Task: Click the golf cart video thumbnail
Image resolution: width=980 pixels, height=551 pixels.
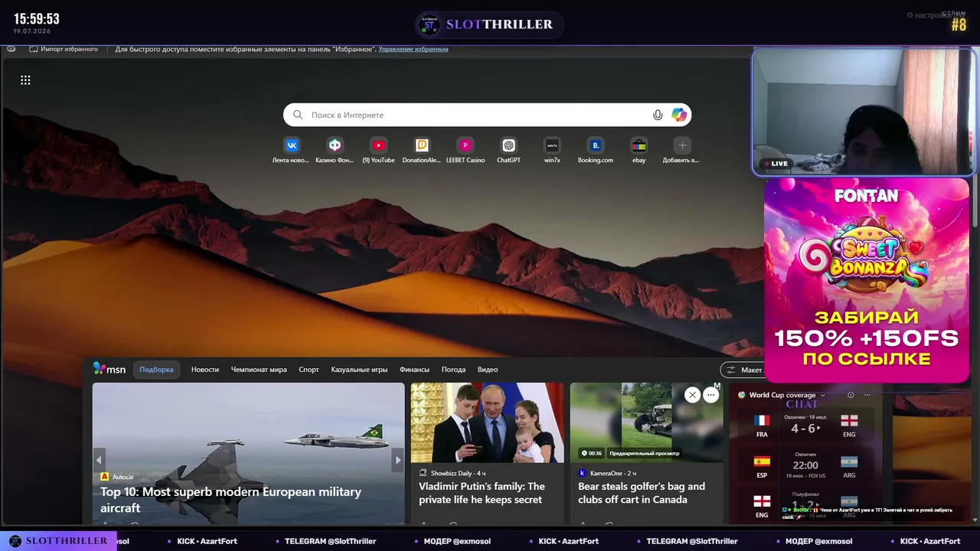Action: (646, 422)
